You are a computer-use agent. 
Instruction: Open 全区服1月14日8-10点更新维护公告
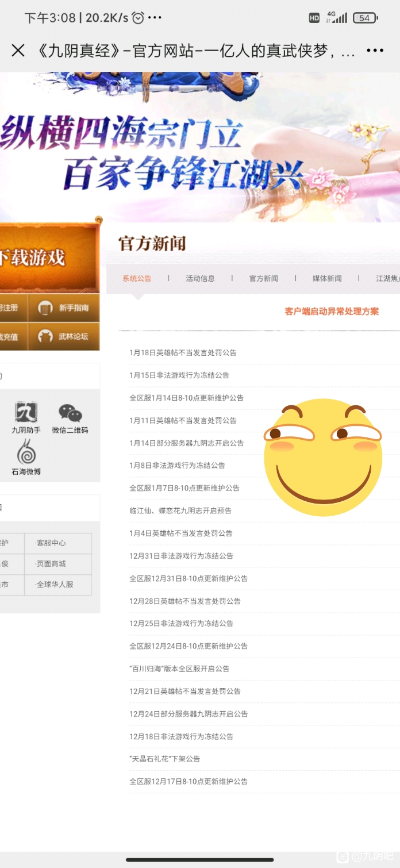click(187, 398)
